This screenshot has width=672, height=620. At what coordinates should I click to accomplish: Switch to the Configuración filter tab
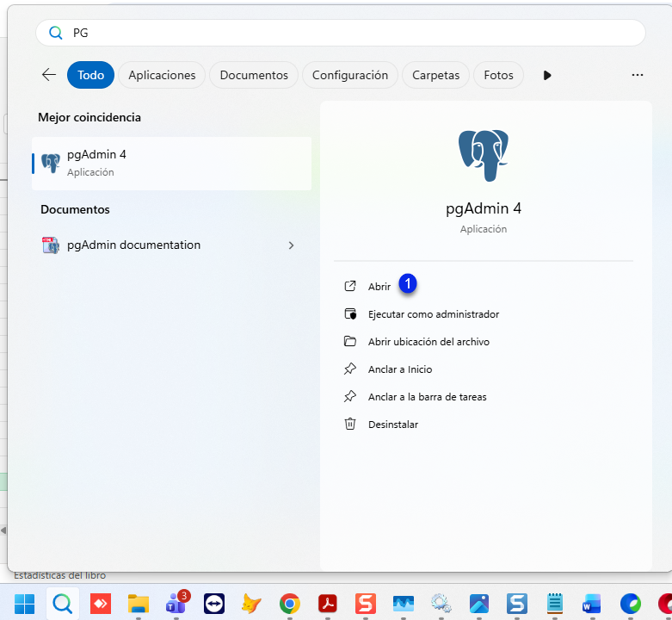tap(349, 75)
